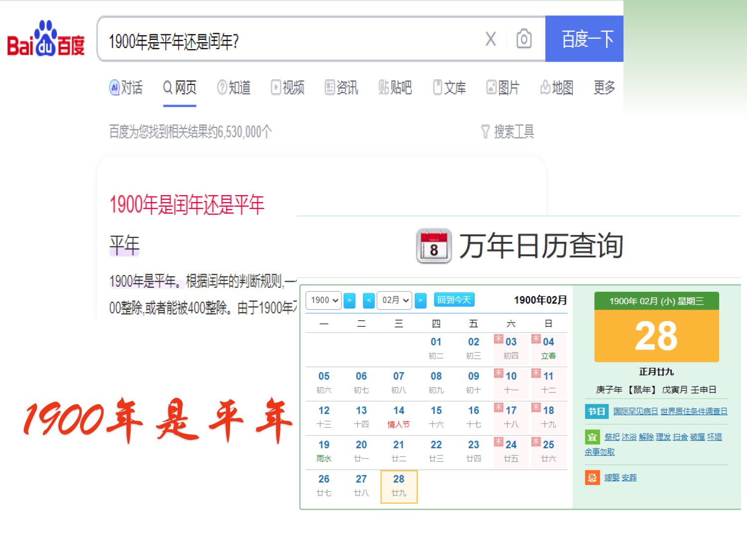
Task: Advance to next month arrow
Action: coord(420,300)
